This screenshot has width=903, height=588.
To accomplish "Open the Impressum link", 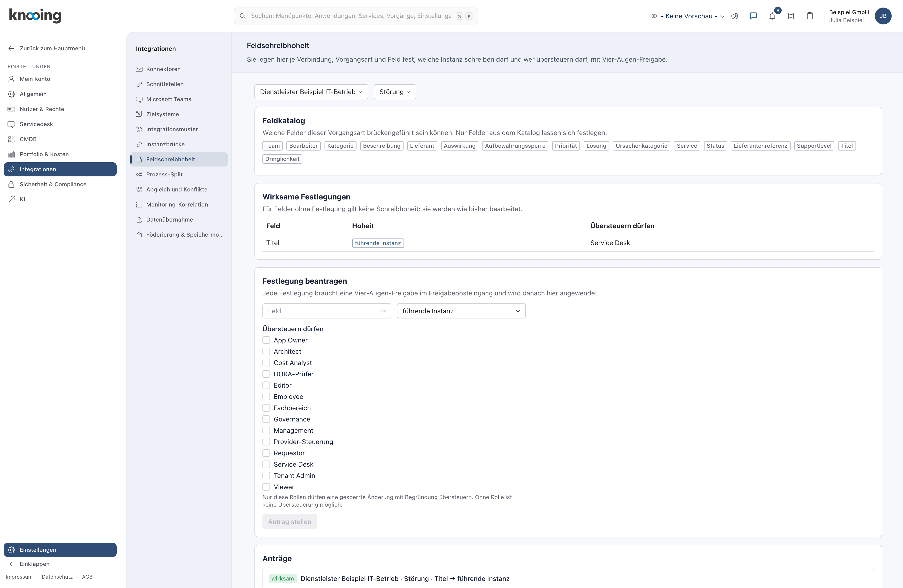I will (x=19, y=577).
